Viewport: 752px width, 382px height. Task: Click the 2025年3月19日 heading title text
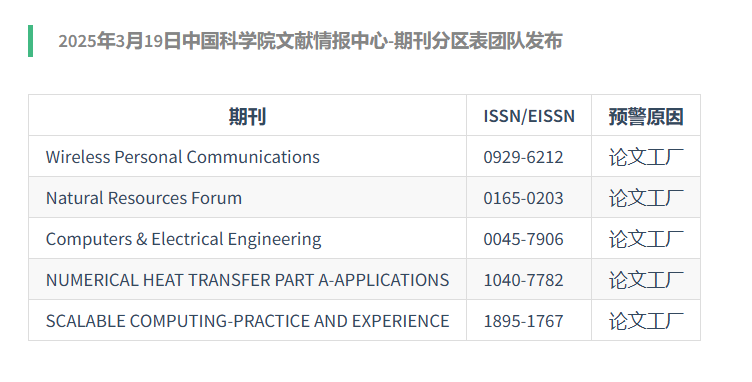click(310, 41)
